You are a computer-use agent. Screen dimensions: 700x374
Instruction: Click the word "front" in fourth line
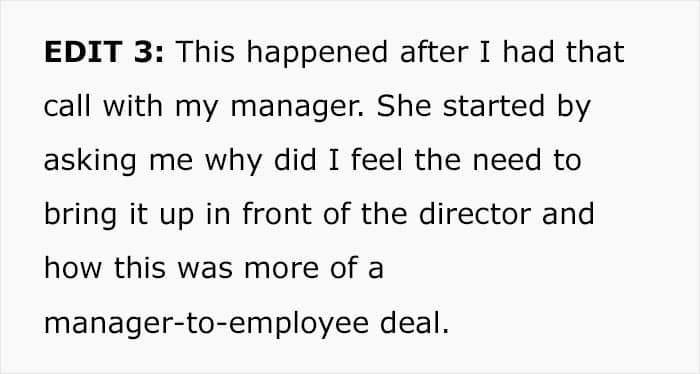point(277,214)
